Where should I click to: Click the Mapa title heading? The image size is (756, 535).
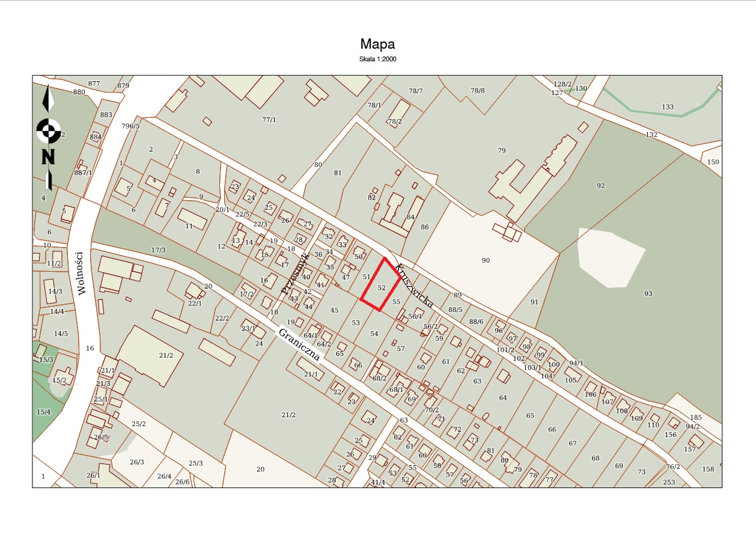click(x=377, y=44)
